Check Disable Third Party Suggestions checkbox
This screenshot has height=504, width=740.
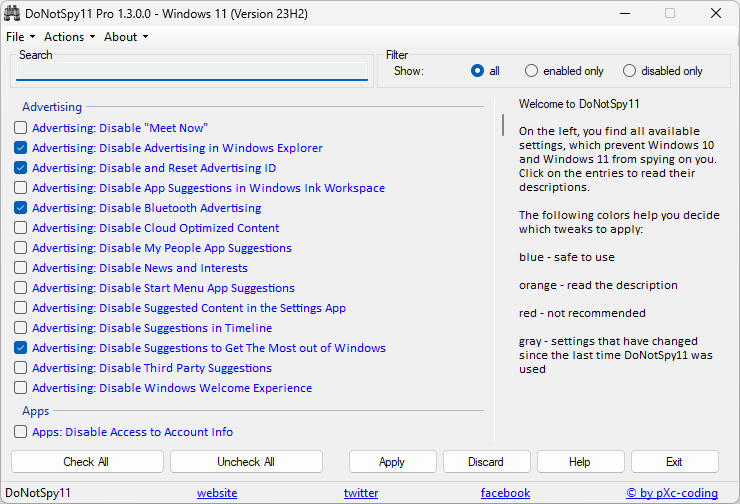pos(20,368)
